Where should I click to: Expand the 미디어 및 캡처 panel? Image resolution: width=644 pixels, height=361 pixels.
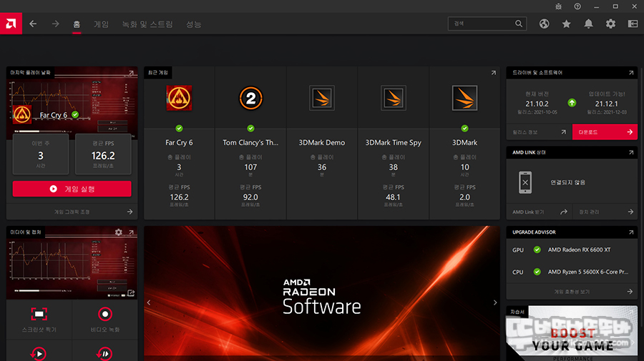pos(132,232)
